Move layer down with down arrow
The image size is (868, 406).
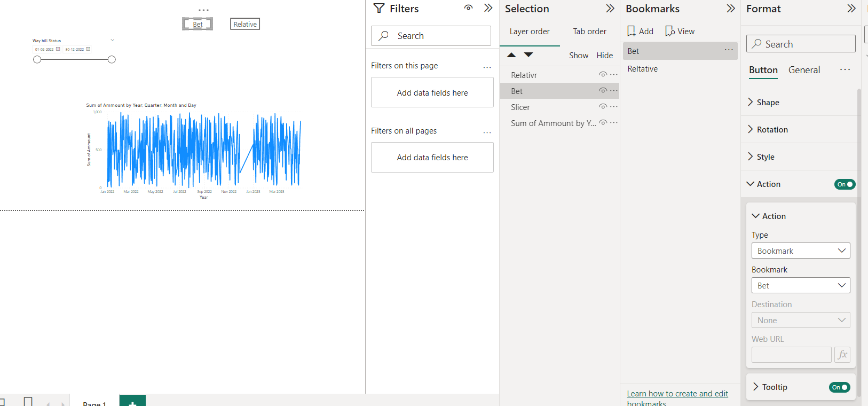tap(528, 55)
